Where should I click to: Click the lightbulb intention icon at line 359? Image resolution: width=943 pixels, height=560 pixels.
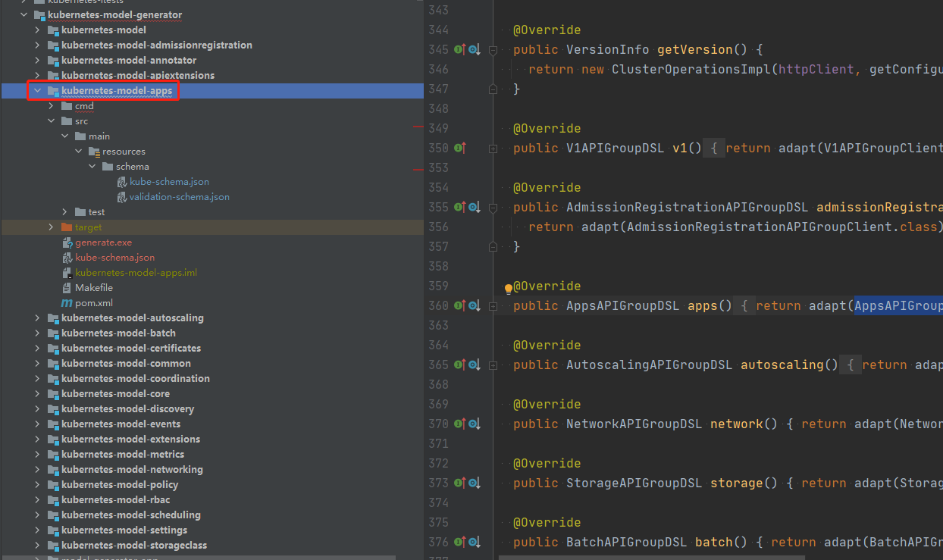(x=508, y=289)
